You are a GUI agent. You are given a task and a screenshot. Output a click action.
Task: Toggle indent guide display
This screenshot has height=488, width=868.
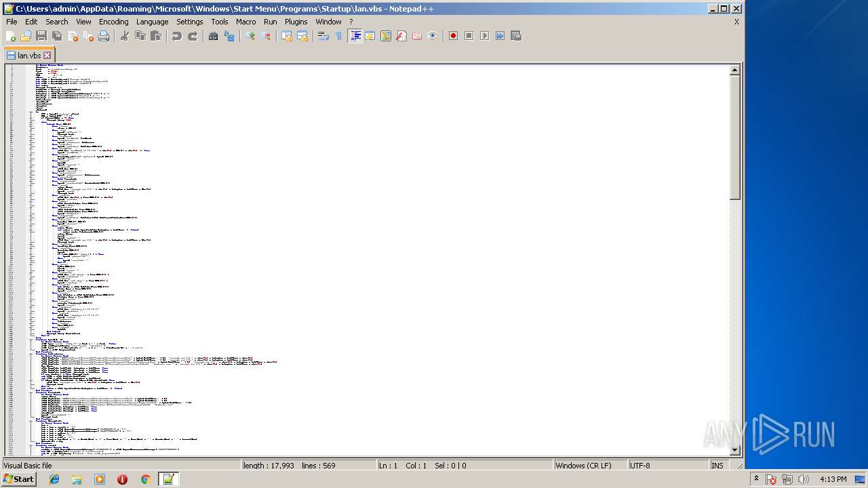click(355, 36)
